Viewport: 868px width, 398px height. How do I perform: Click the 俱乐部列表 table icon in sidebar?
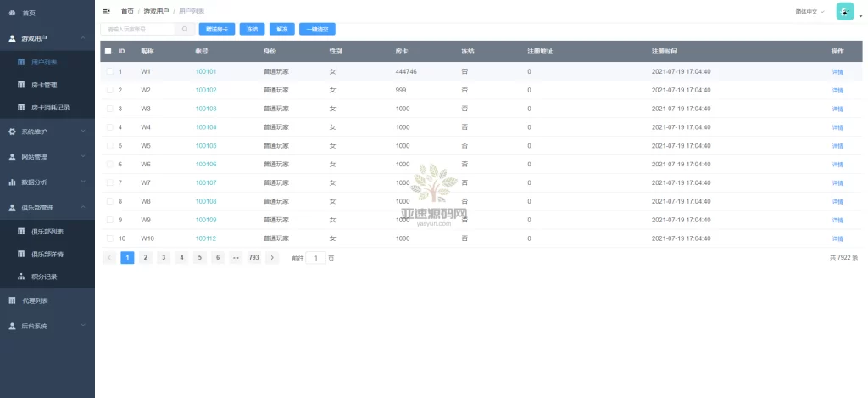(21, 231)
